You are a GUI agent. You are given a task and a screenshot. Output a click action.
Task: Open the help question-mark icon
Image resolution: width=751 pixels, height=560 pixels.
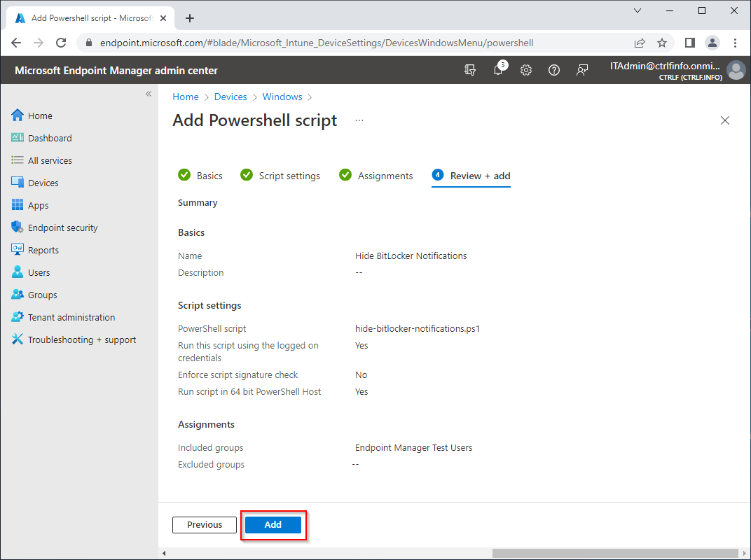pos(554,70)
